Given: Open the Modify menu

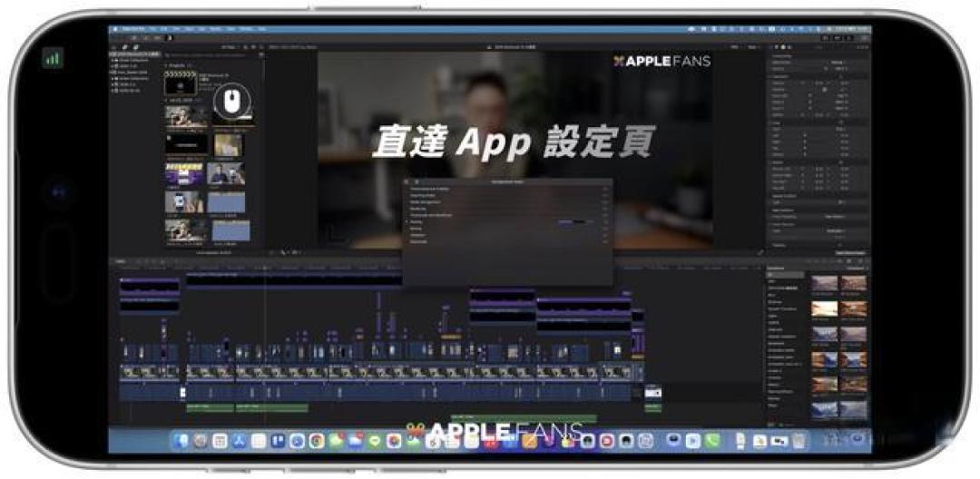Looking at the screenshot, I should point(218,29).
